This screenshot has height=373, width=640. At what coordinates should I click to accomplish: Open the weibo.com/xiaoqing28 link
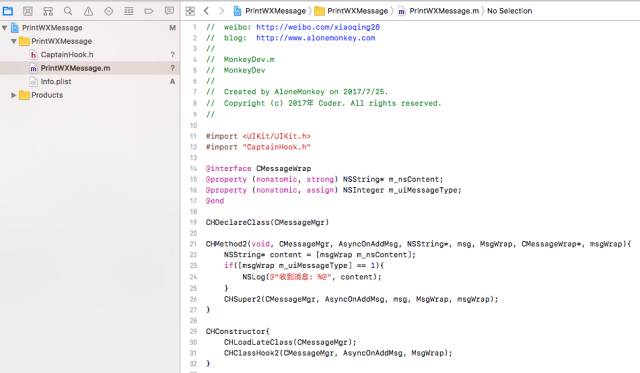318,27
